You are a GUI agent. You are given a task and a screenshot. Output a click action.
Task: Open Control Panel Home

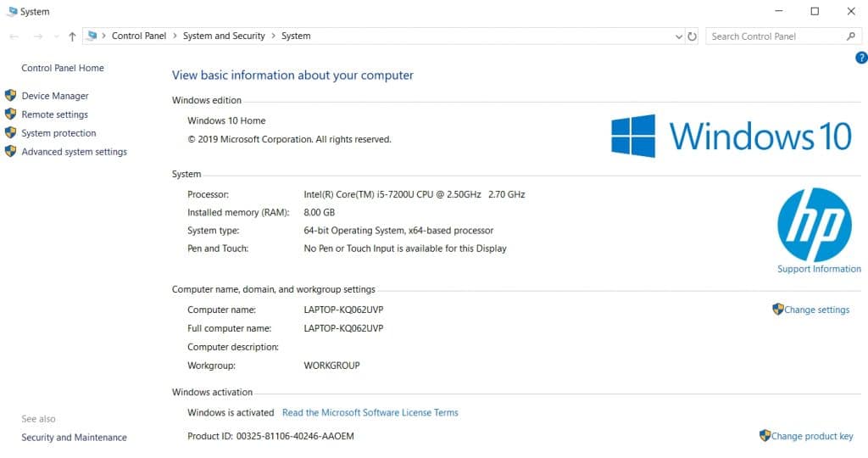(x=63, y=68)
